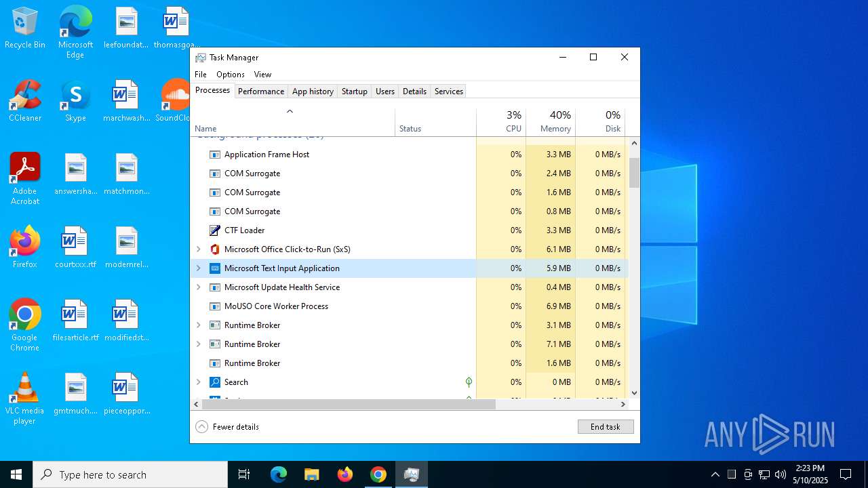Image resolution: width=868 pixels, height=488 pixels.
Task: Expand the Microsoft Text Input Application process
Action: coord(199,268)
